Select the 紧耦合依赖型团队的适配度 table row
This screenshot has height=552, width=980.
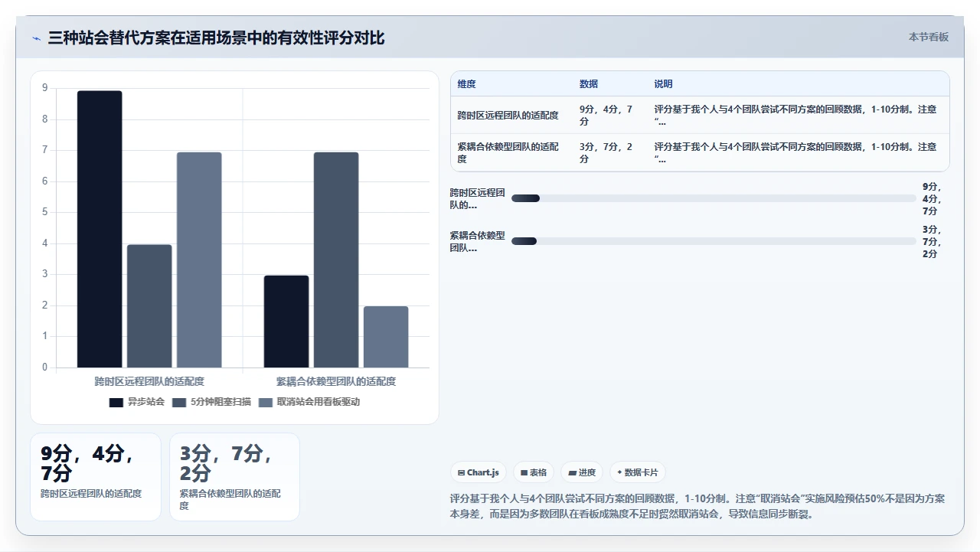coord(700,152)
